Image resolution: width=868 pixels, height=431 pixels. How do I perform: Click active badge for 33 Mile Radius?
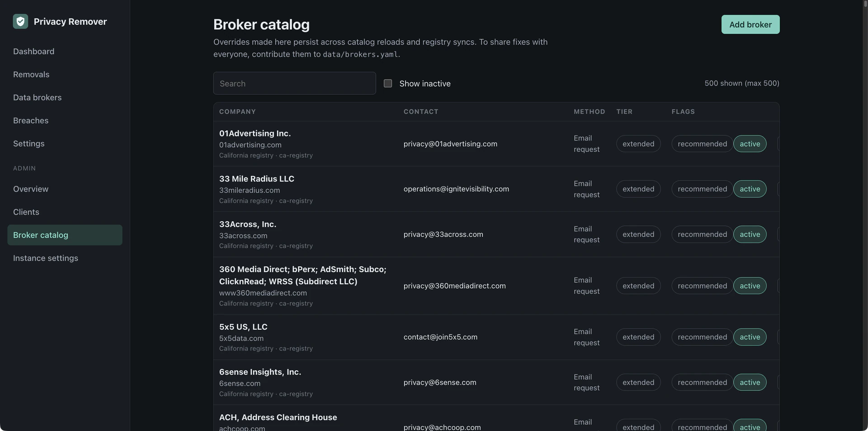coord(750,189)
